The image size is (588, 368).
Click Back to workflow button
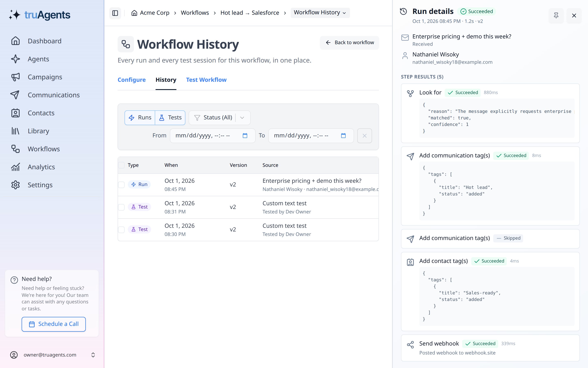pos(349,43)
